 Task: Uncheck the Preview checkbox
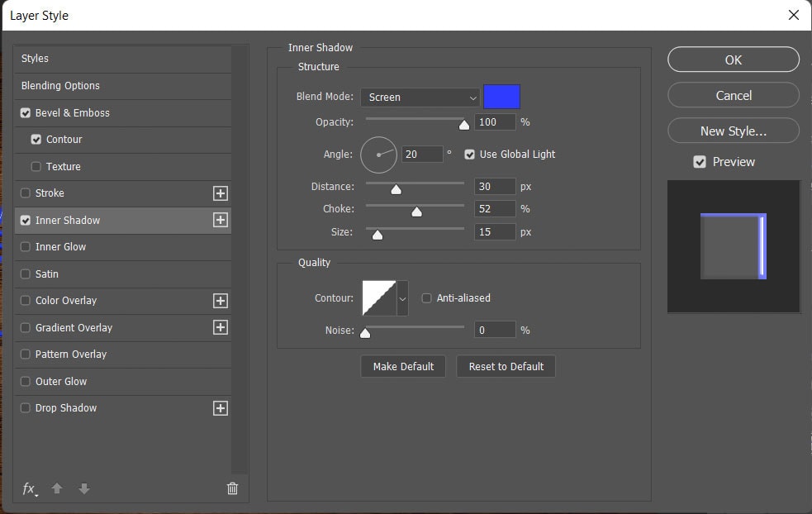pyautogui.click(x=700, y=162)
